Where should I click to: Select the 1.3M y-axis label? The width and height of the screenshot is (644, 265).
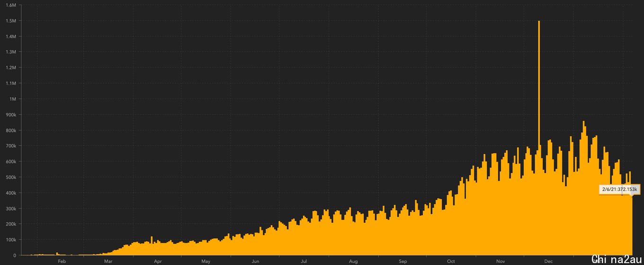(11, 52)
